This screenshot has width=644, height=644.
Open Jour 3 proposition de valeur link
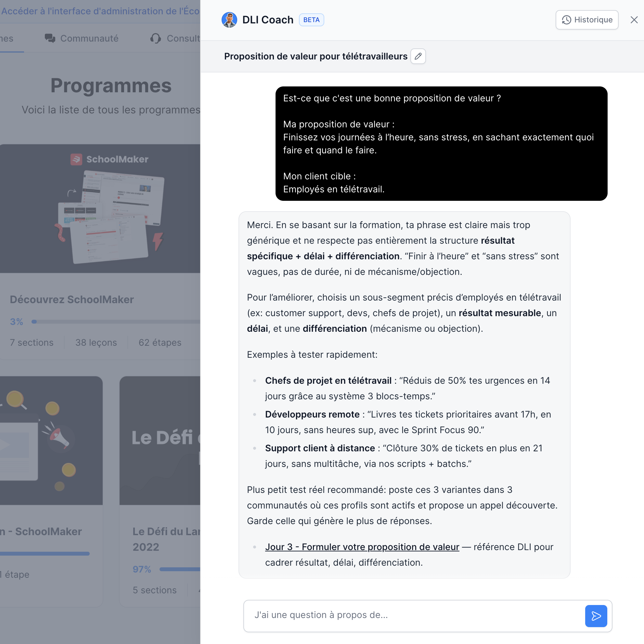click(362, 547)
